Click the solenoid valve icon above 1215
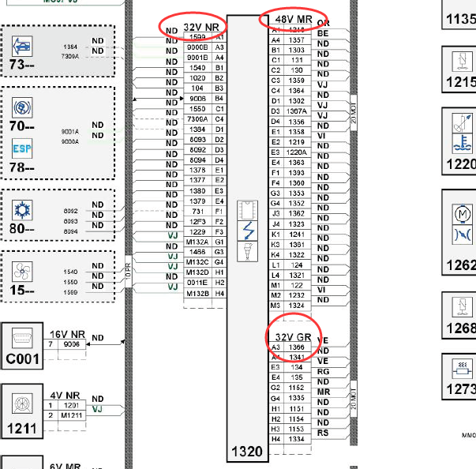Image resolution: width=476 pixels, height=469 pixels. point(463,62)
